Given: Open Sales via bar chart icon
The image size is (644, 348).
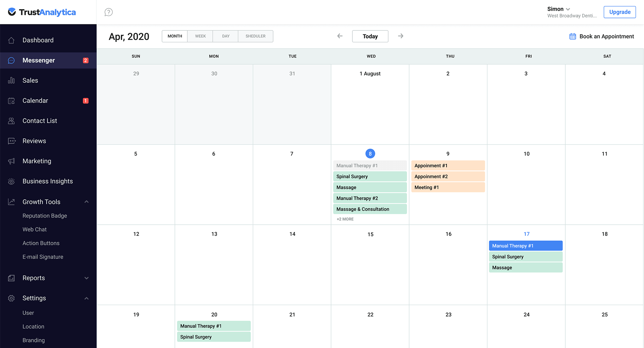Looking at the screenshot, I should click(x=11, y=80).
